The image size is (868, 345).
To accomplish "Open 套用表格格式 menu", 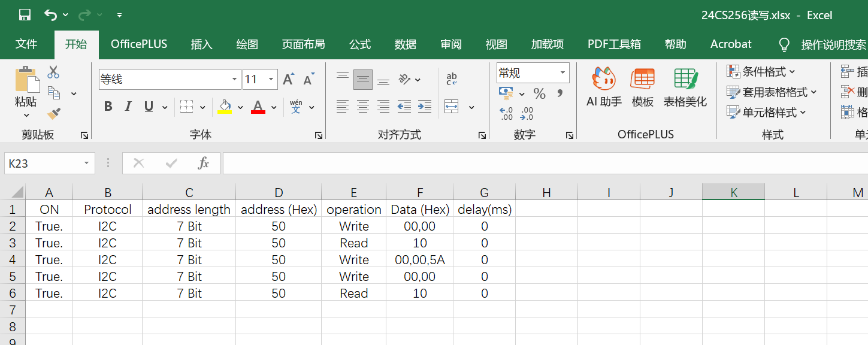I will [772, 92].
